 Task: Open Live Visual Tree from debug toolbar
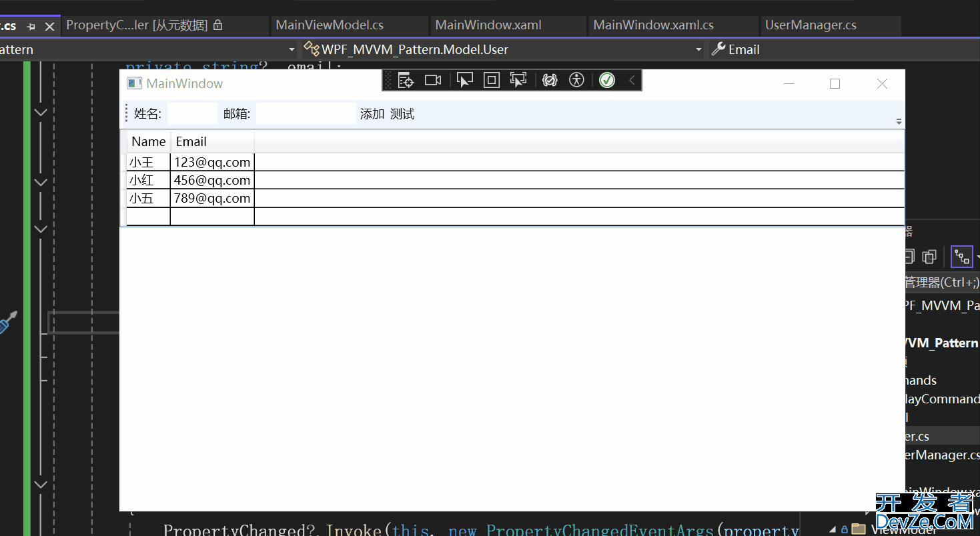click(x=406, y=81)
